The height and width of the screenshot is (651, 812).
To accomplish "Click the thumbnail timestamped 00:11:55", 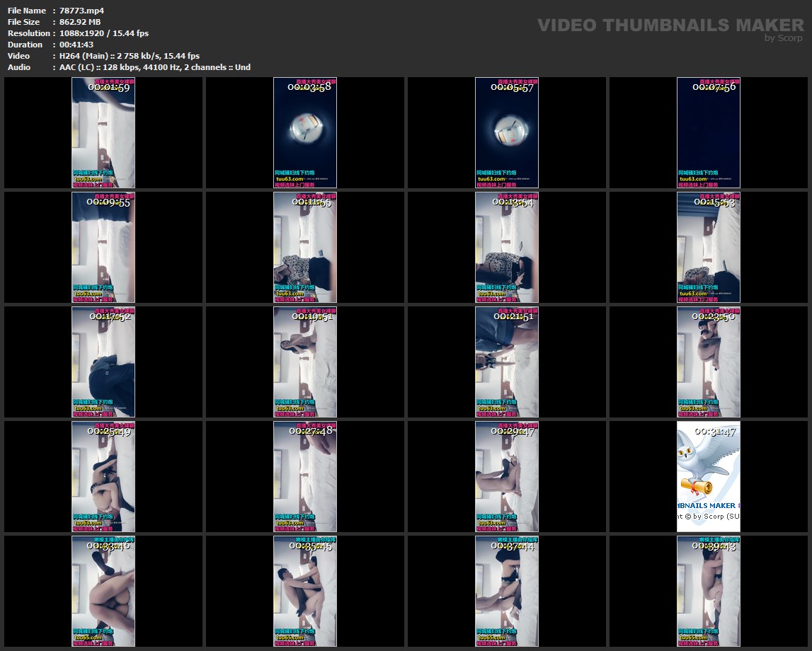I will tap(305, 248).
